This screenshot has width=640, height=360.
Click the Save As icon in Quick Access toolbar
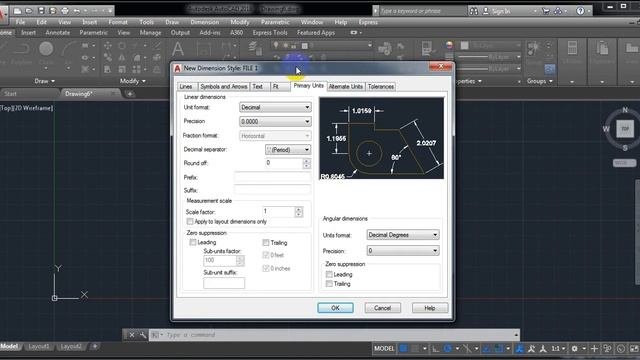pos(53,11)
